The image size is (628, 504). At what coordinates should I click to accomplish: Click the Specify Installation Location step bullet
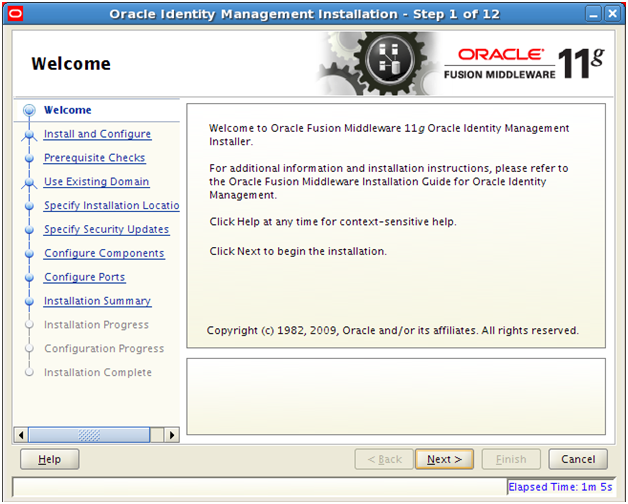[x=29, y=206]
